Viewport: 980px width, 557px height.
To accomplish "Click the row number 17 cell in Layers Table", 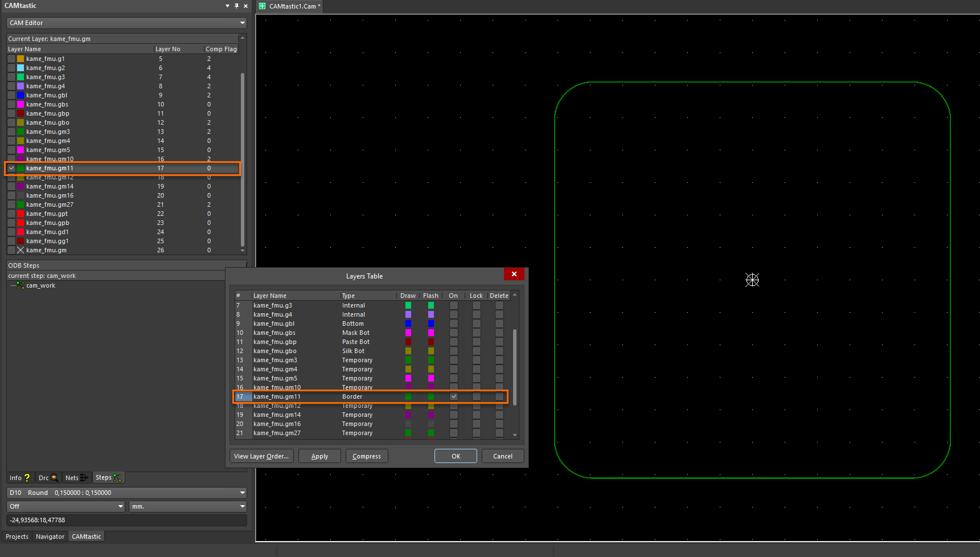I will point(243,396).
